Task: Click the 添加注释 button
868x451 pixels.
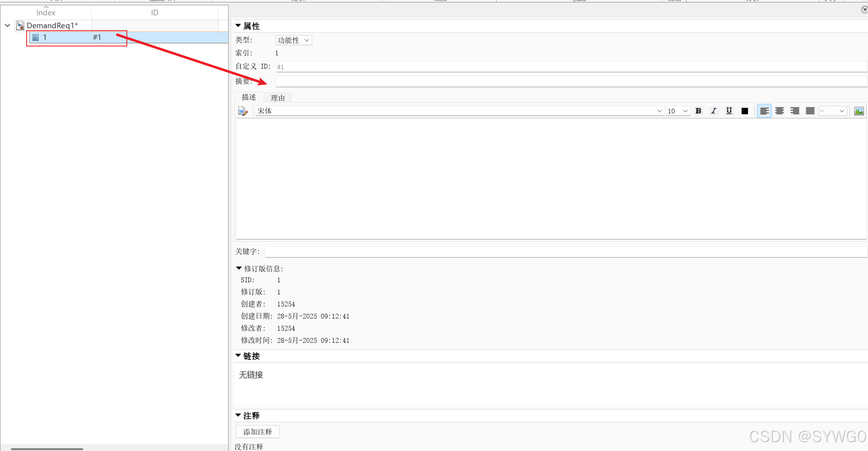Action: [x=258, y=432]
